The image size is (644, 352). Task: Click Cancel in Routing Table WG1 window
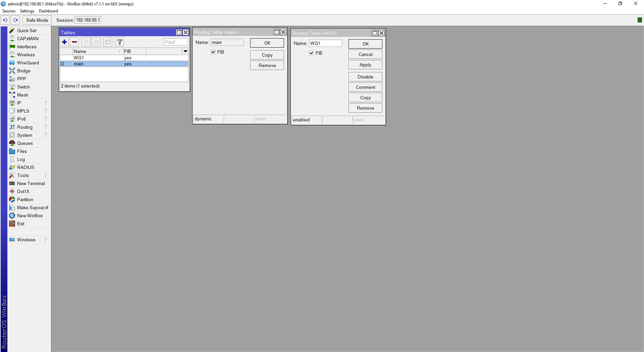click(365, 55)
